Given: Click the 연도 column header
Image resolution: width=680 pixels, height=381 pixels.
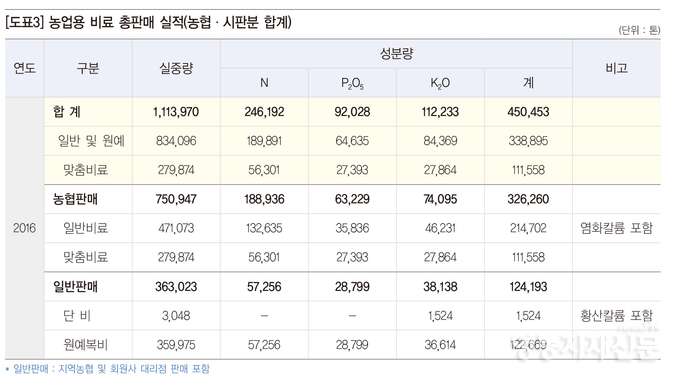Looking at the screenshot, I should tap(24, 68).
